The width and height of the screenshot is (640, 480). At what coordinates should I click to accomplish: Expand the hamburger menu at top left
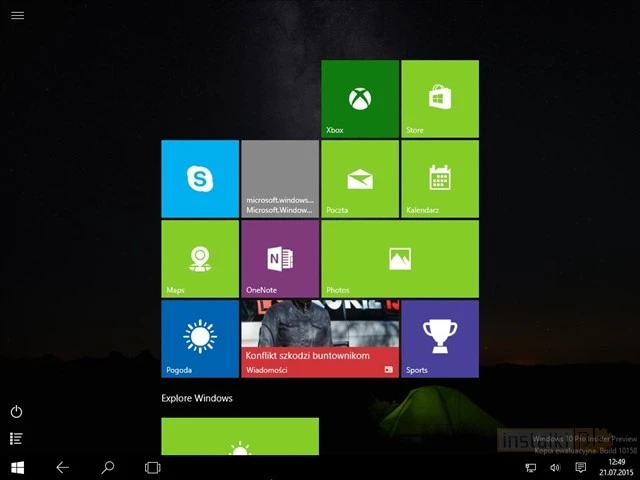tap(18, 16)
